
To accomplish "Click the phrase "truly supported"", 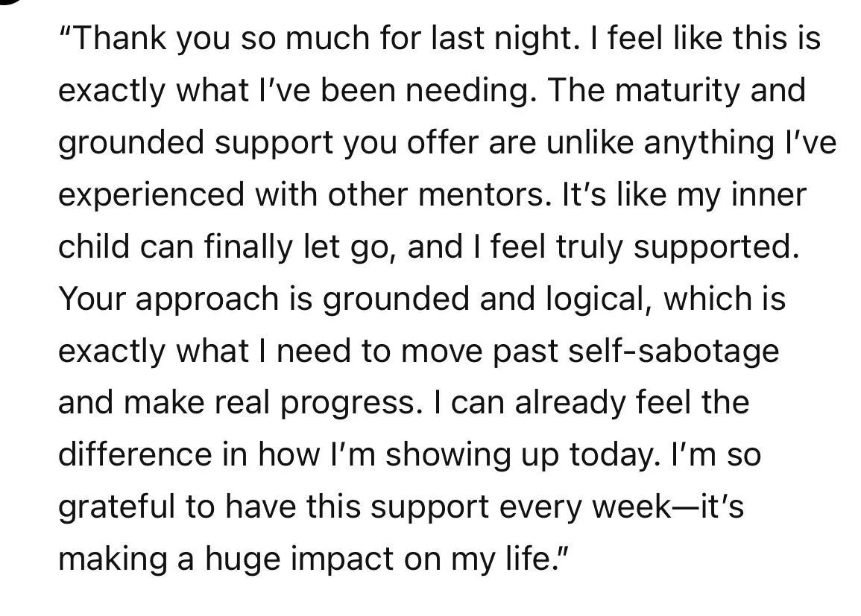I will 678,247.
